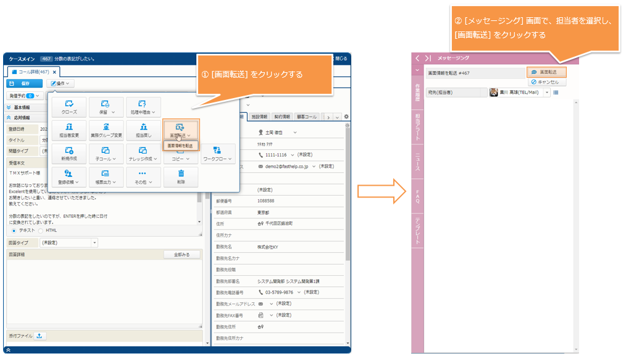Screen dimensions: 626x364
Task: Click the 削除 trash icon
Action: [180, 174]
